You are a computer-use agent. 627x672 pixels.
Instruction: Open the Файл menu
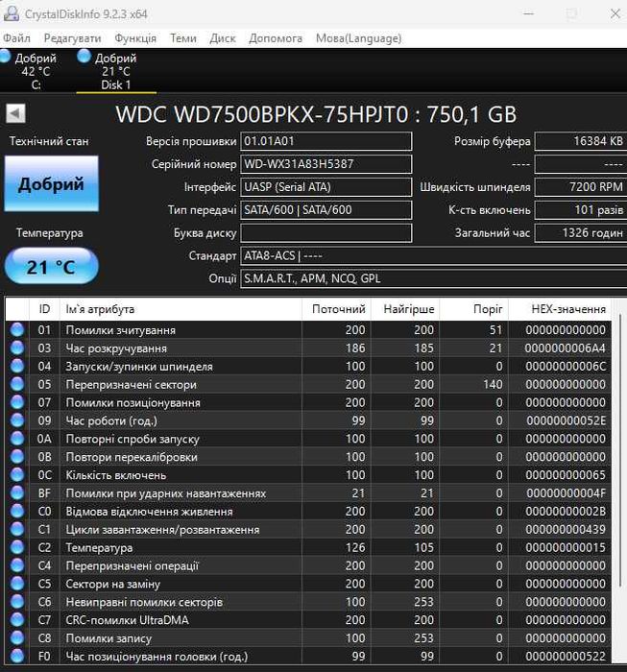[x=16, y=38]
